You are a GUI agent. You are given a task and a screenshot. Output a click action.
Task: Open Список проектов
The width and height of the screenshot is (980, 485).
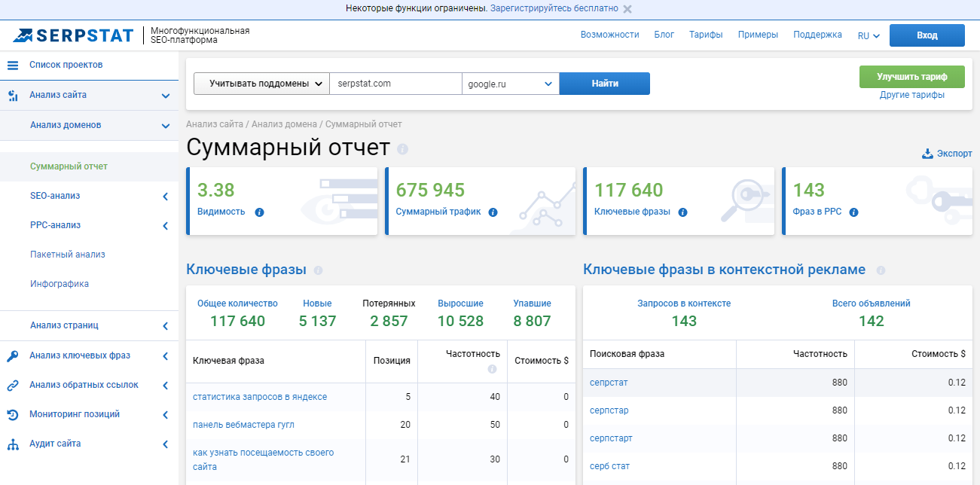coord(66,65)
